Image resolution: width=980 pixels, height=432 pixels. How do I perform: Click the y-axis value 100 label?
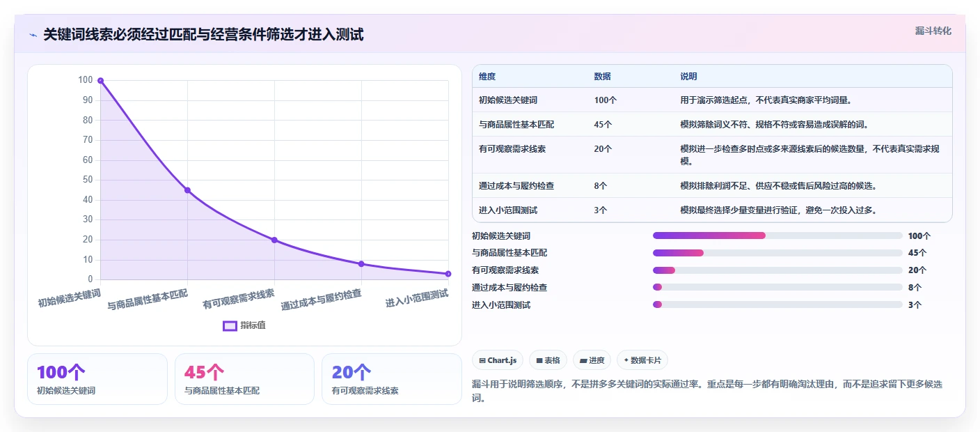click(x=85, y=80)
